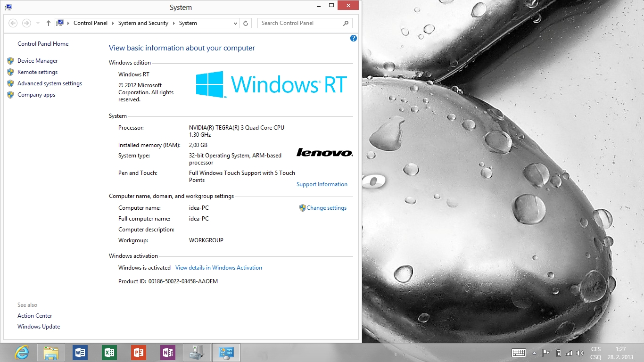Screen dimensions: 644x362
Task: Click the System breadcrumb segment
Action: click(x=188, y=23)
